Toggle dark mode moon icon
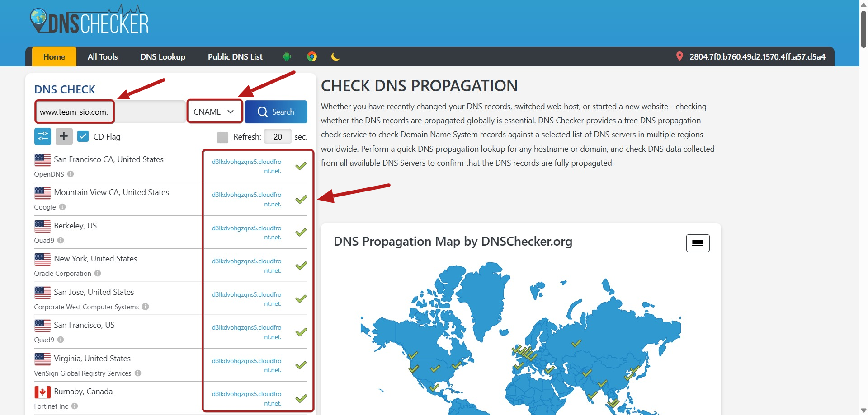This screenshot has height=415, width=868. [335, 56]
